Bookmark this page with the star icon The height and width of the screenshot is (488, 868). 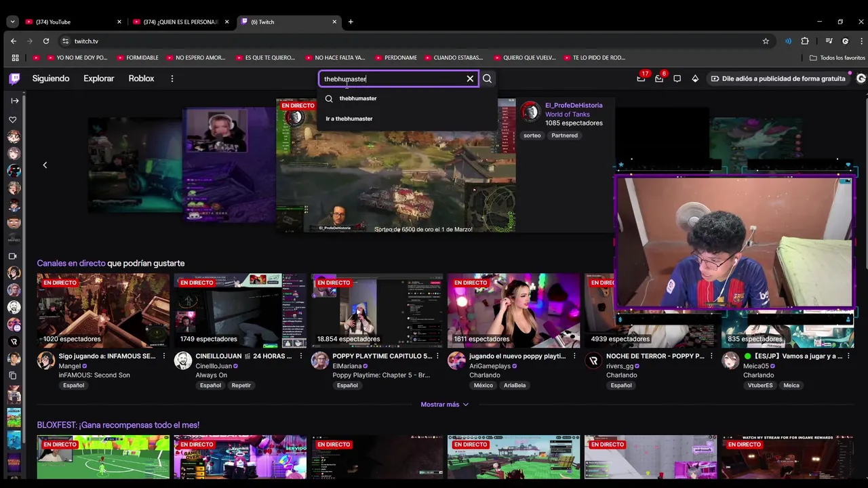(766, 41)
